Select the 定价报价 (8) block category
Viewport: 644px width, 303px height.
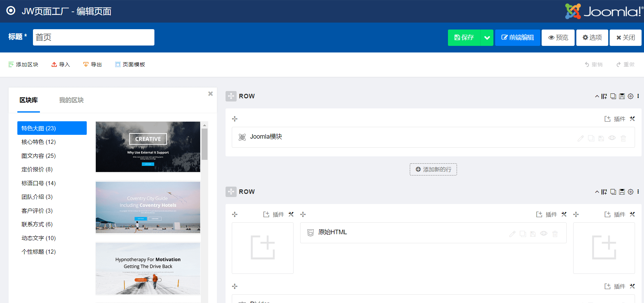tap(37, 170)
